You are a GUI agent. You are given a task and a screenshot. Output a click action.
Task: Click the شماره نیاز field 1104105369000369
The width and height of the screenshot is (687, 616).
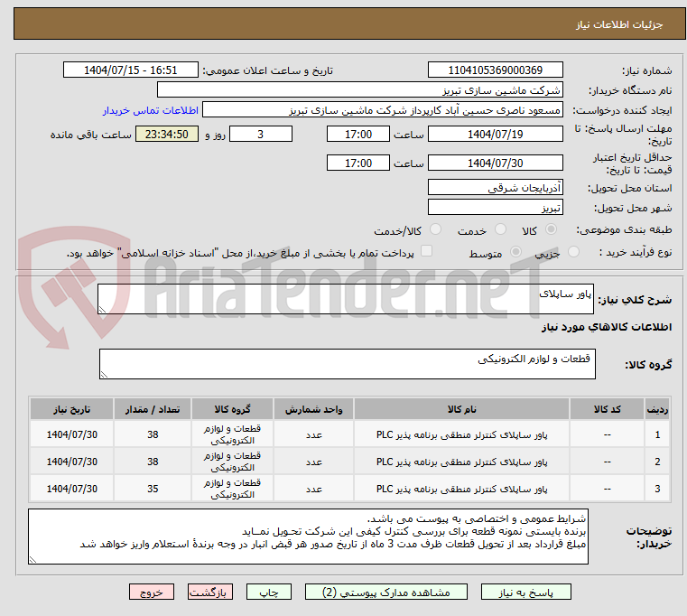tap(495, 70)
